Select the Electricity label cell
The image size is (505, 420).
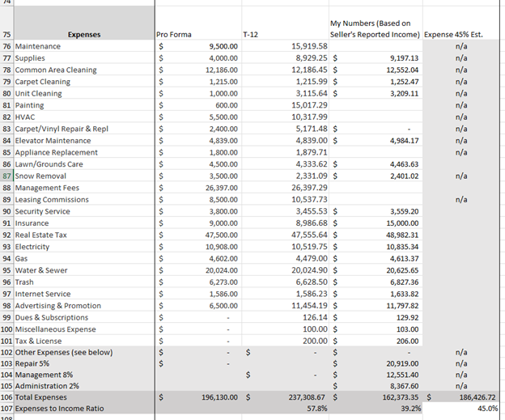point(84,247)
